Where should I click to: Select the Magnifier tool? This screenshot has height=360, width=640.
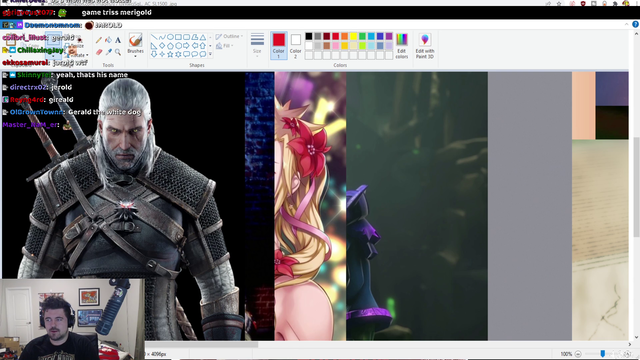[x=118, y=52]
